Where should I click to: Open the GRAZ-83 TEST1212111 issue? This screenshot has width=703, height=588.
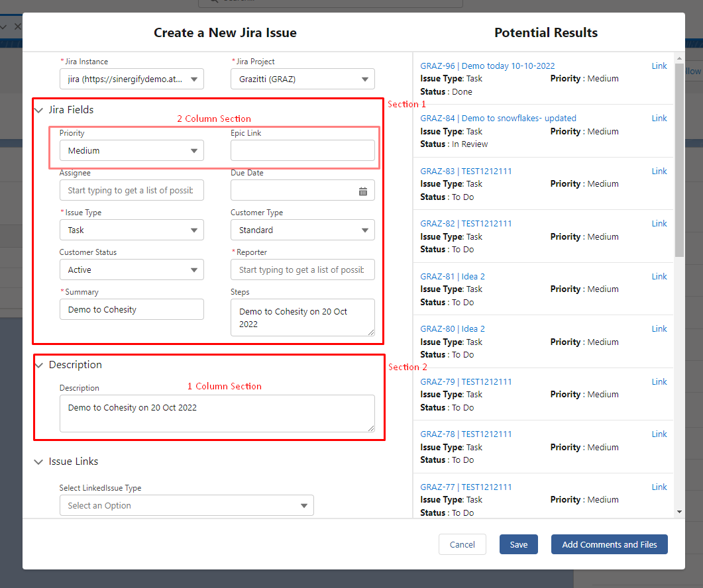click(x=466, y=171)
